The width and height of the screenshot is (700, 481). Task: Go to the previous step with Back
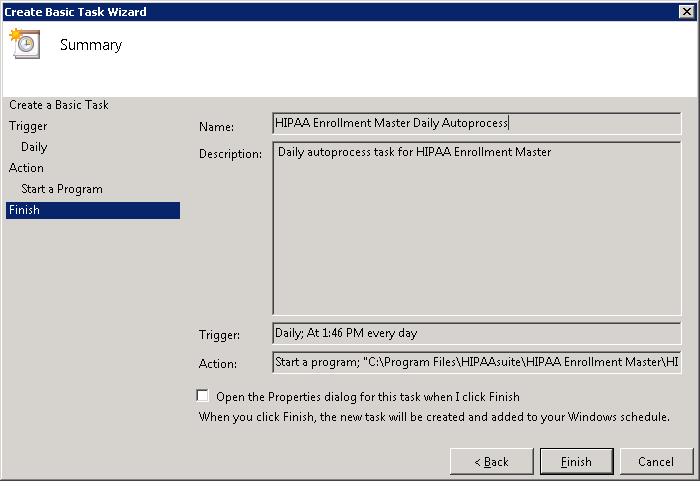pos(492,461)
